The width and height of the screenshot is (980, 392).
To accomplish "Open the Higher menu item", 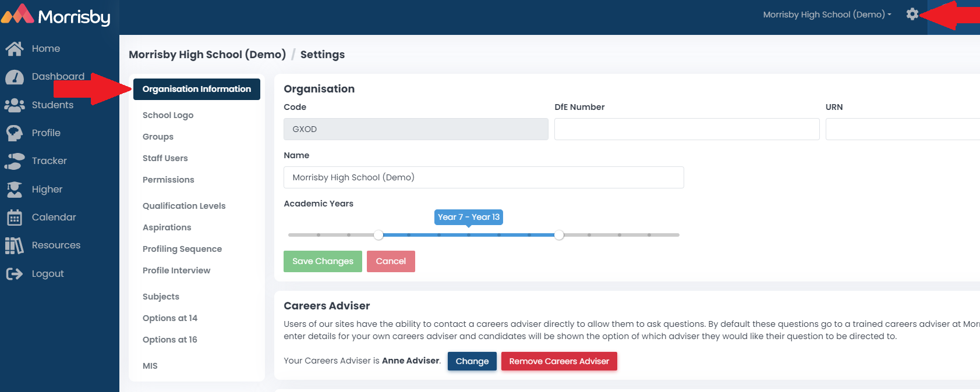I will [47, 190].
